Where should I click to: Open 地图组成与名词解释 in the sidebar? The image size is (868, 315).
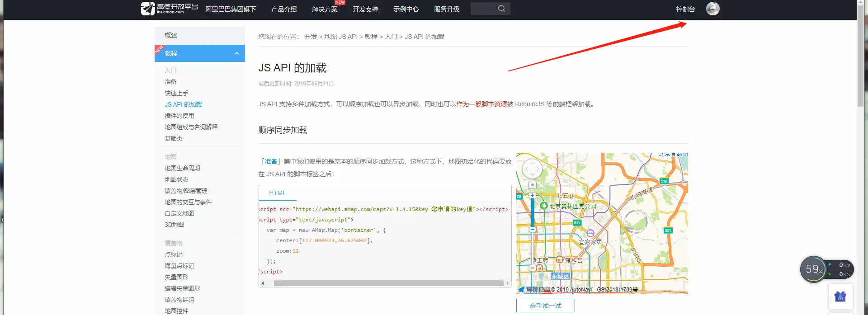click(191, 127)
